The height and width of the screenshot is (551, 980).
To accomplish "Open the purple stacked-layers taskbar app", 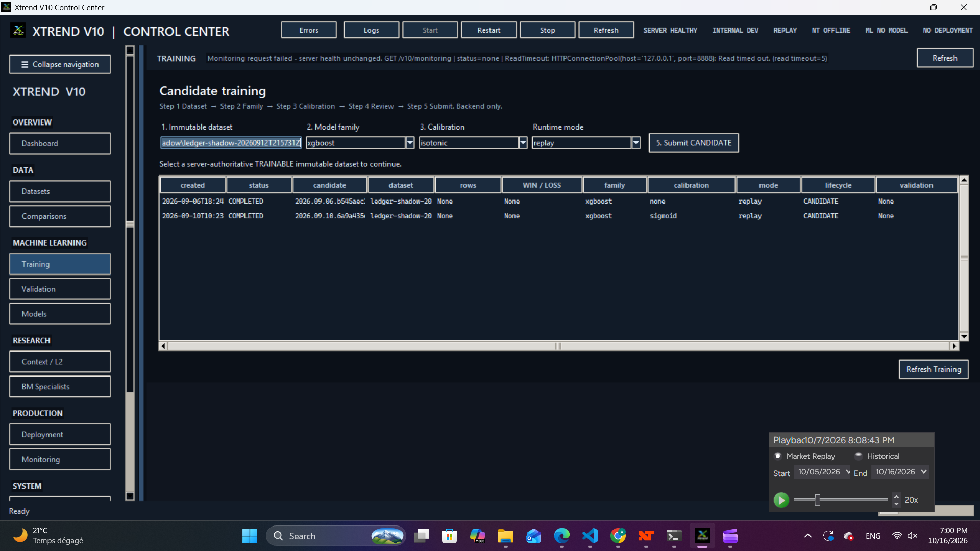I will pos(730,536).
